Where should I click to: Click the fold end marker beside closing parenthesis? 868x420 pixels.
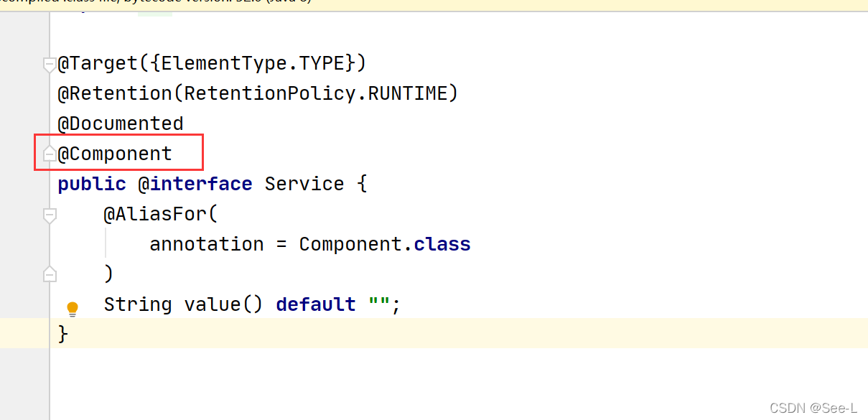50,274
